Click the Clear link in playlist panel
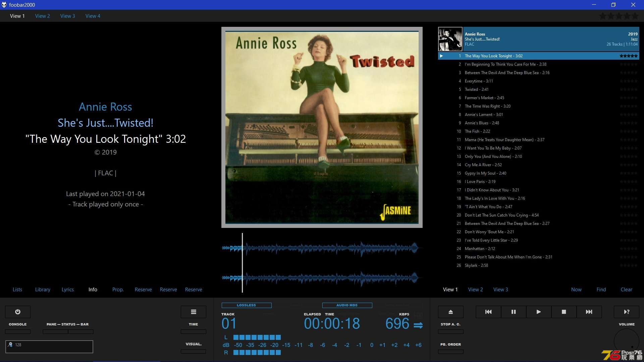This screenshot has height=362, width=644. (627, 289)
